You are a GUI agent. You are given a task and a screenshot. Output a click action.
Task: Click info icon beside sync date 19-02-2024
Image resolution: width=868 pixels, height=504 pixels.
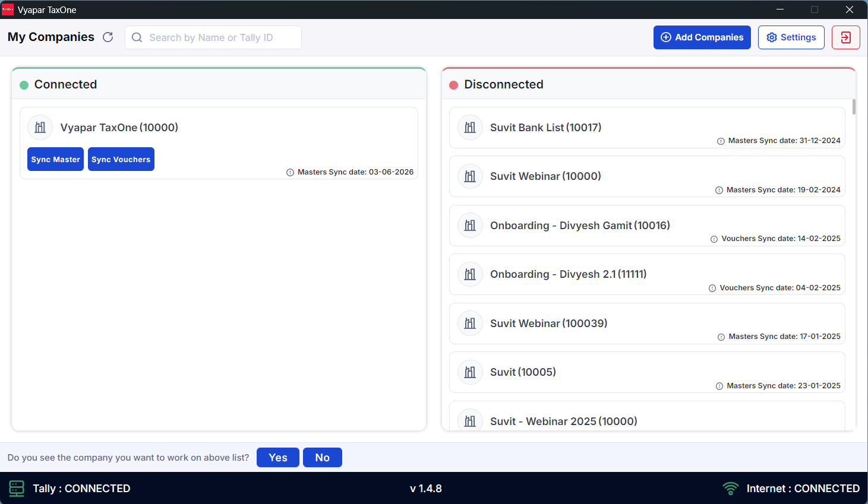(x=719, y=190)
